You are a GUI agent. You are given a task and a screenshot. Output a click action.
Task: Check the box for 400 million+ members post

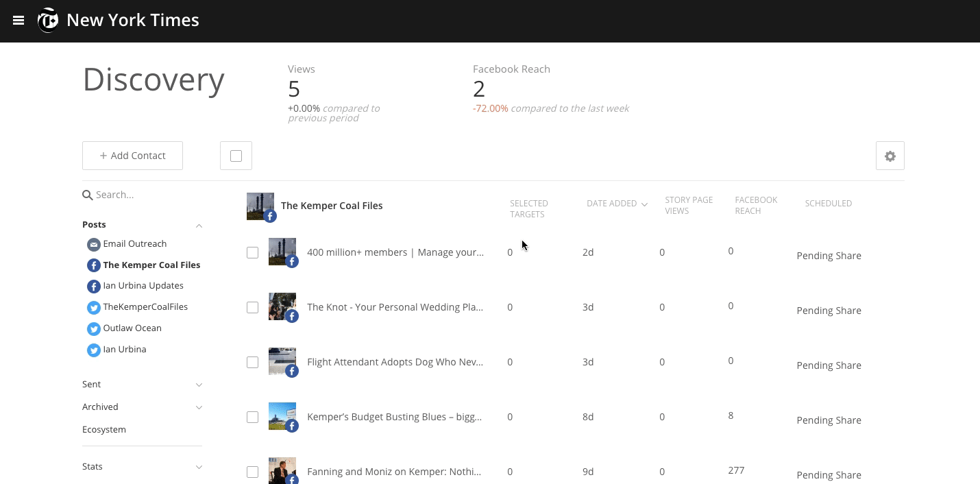point(252,253)
